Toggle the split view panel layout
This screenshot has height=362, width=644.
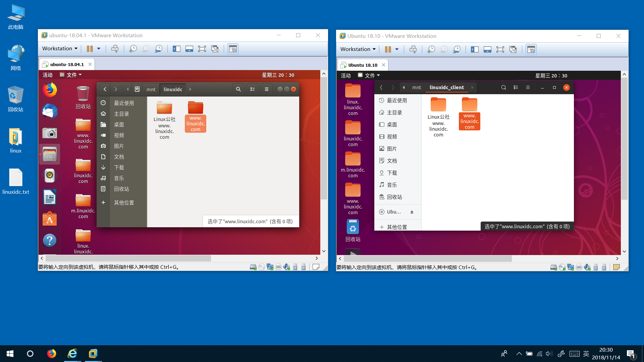(x=176, y=49)
